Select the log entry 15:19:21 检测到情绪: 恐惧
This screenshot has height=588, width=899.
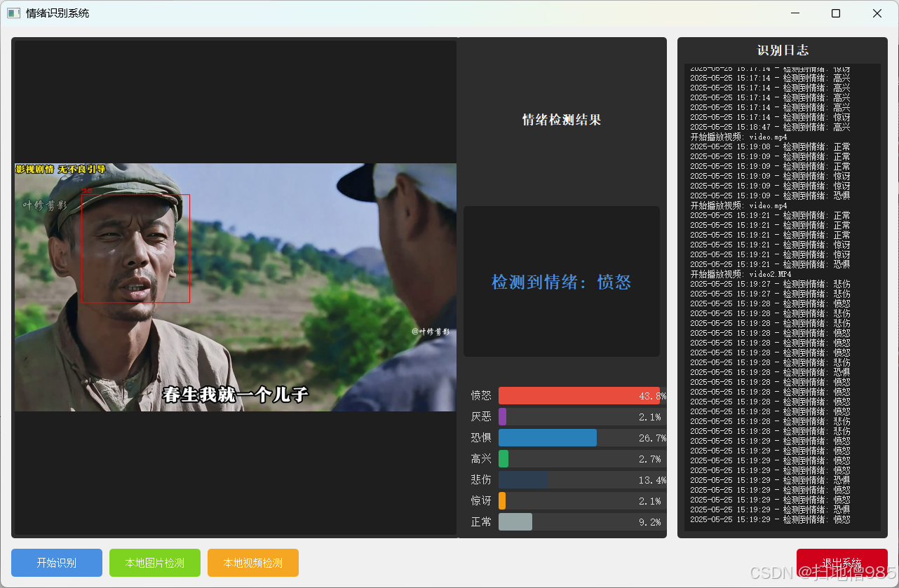[x=770, y=264]
